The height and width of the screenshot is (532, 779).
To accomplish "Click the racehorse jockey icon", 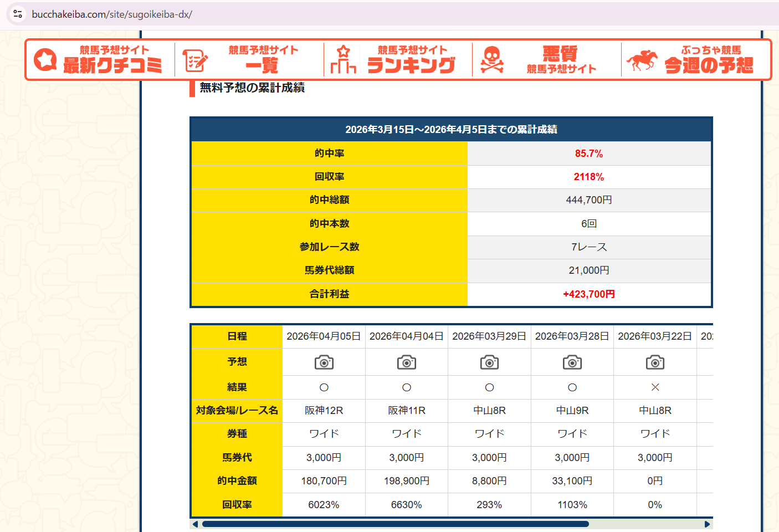I will [x=642, y=60].
